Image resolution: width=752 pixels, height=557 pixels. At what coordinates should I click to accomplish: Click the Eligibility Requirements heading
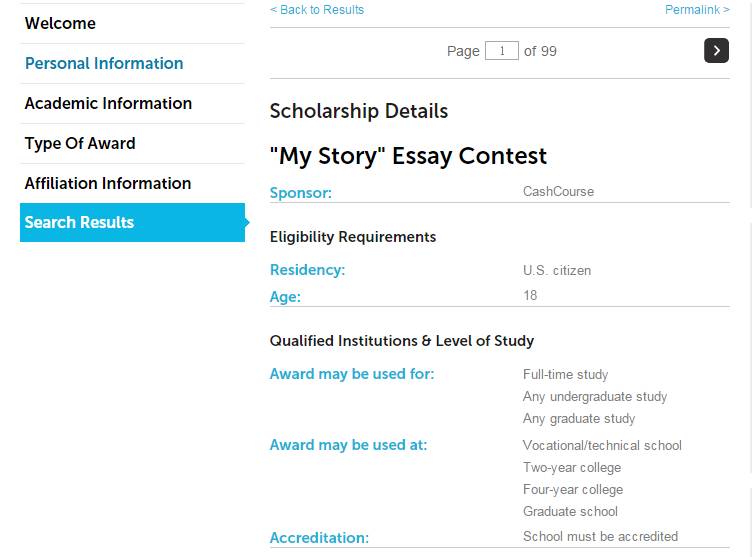(353, 237)
